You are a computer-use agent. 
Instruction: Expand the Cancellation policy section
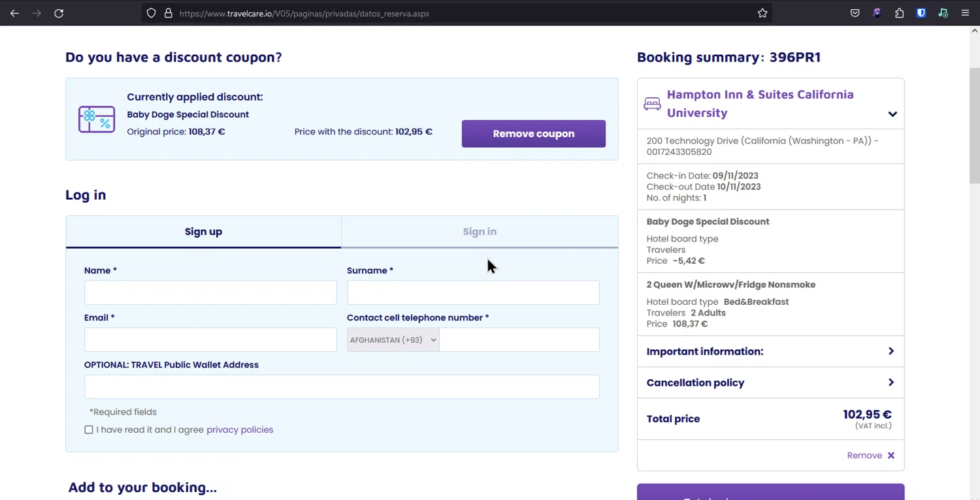pyautogui.click(x=771, y=383)
